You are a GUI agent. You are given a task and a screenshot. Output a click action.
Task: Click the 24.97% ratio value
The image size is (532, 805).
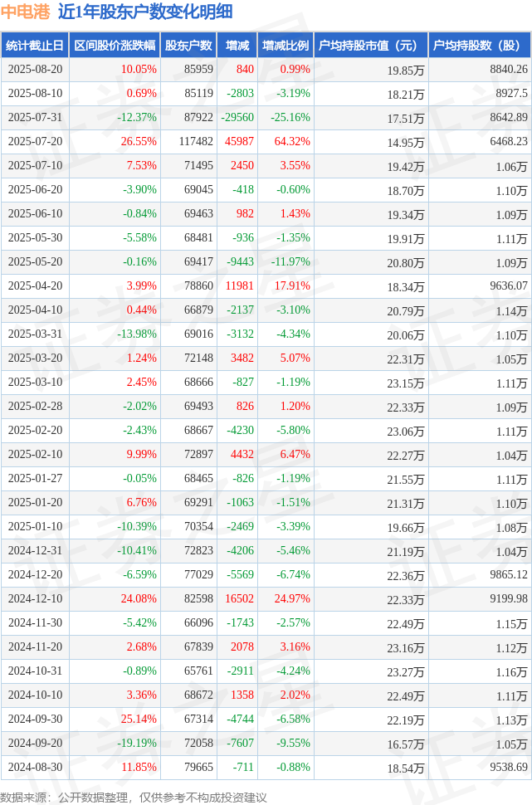[x=292, y=598]
